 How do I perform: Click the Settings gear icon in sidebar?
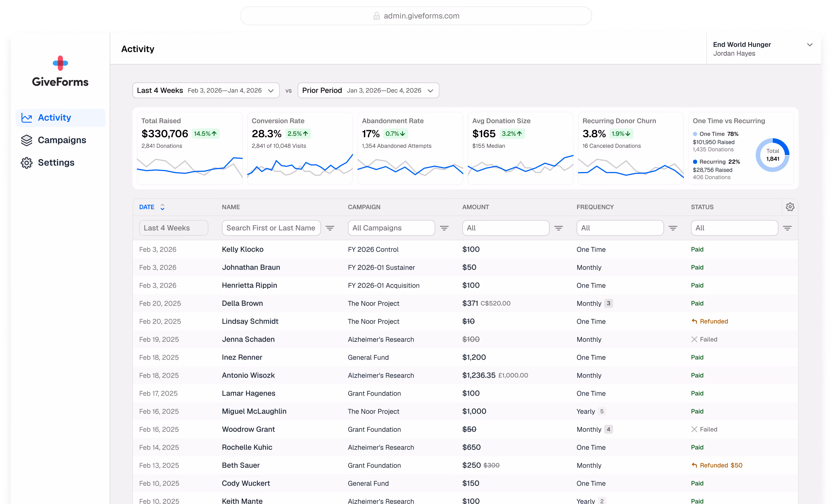[27, 163]
